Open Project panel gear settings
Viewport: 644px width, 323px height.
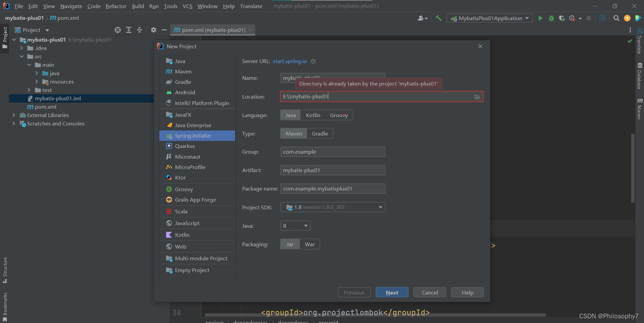point(153,30)
